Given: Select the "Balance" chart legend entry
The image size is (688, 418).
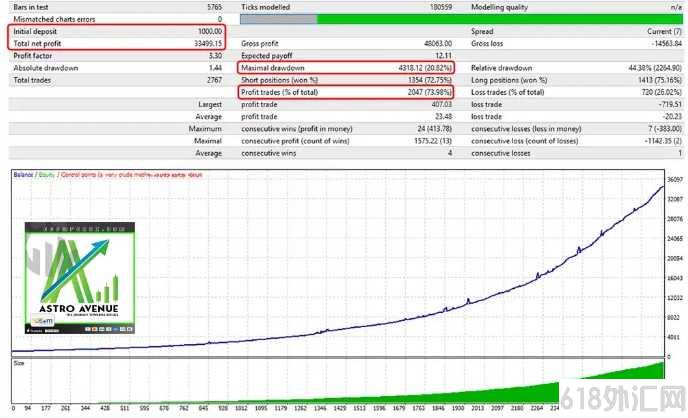Looking at the screenshot, I should [23, 175].
